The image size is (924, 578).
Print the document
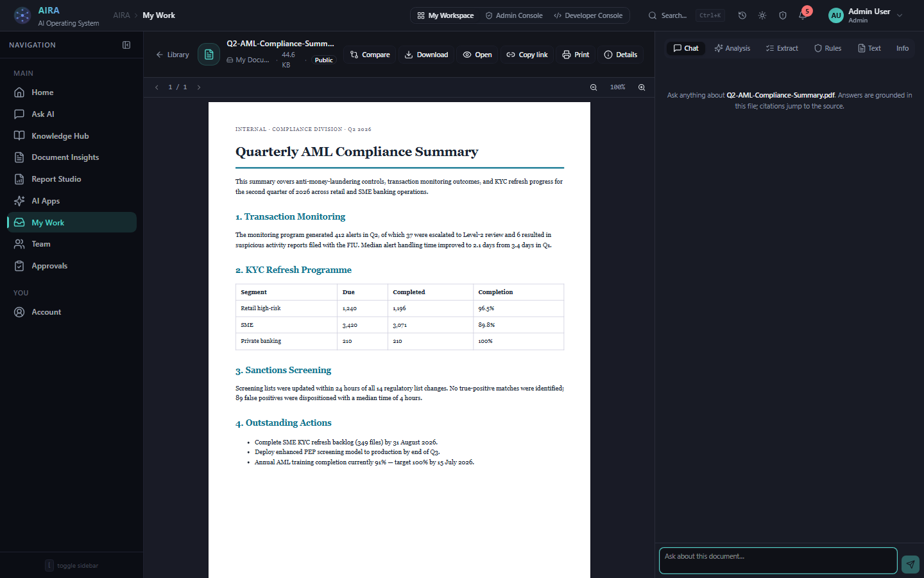pyautogui.click(x=576, y=55)
